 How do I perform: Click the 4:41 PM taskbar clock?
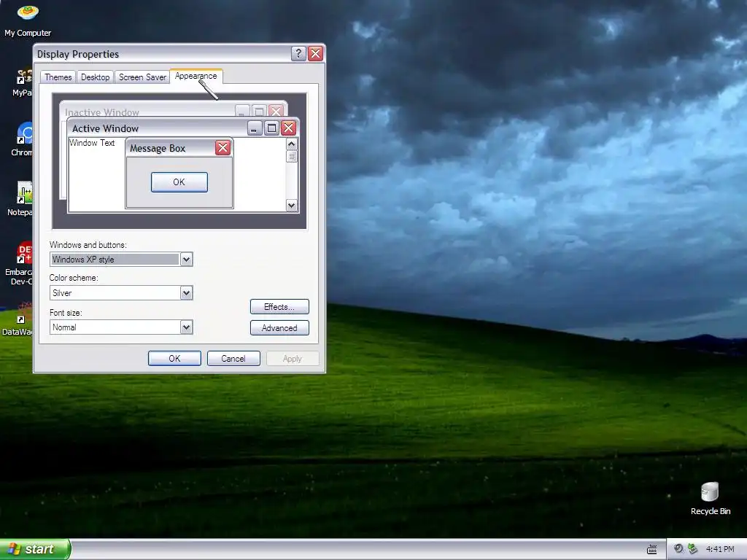click(720, 549)
